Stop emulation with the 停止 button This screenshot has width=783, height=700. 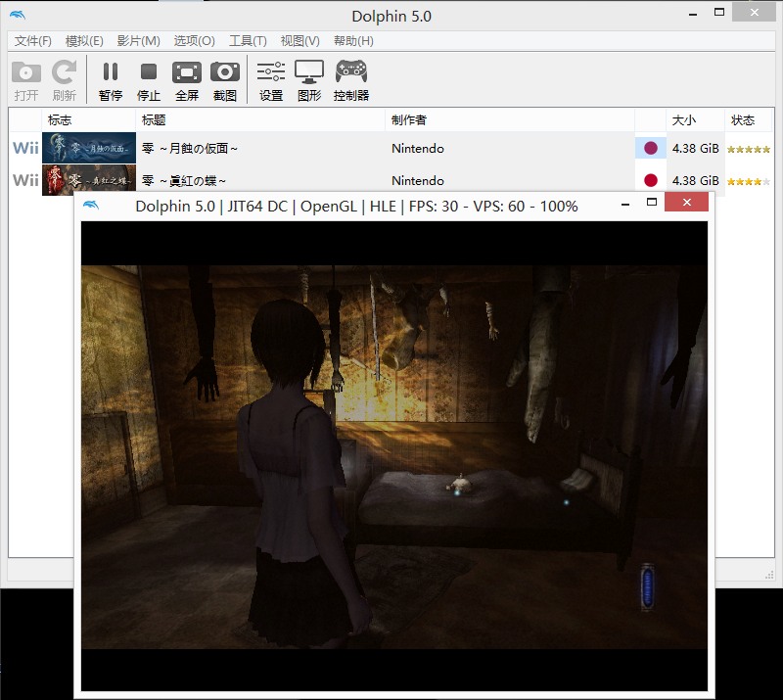click(149, 79)
